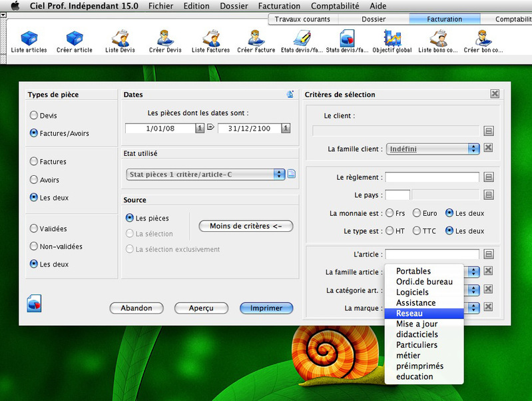Switch to the Dossier tab
The width and height of the screenshot is (532, 401).
point(374,19)
